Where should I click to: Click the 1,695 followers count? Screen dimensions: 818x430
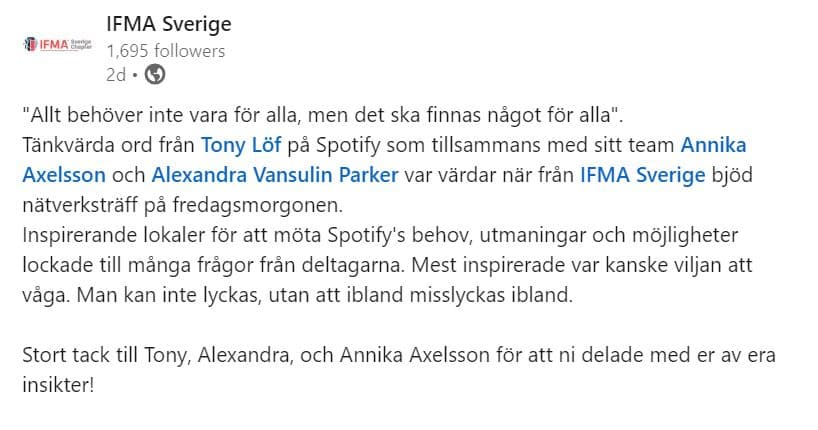pyautogui.click(x=166, y=51)
